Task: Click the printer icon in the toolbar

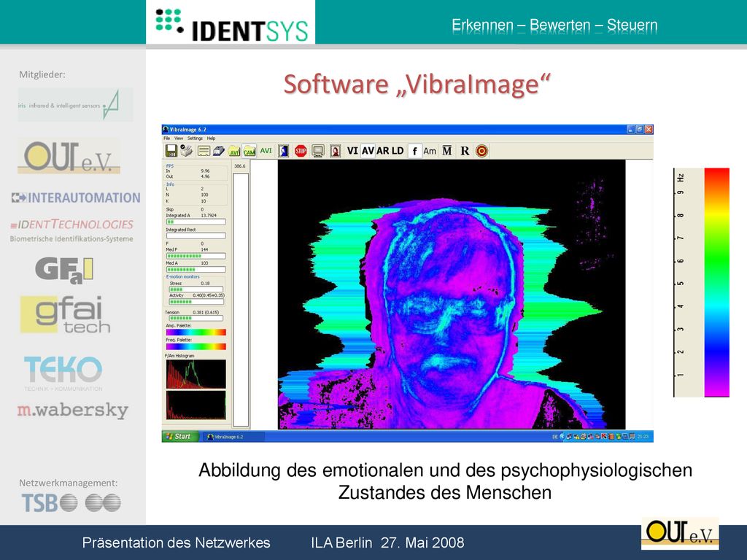Action: 187,151
